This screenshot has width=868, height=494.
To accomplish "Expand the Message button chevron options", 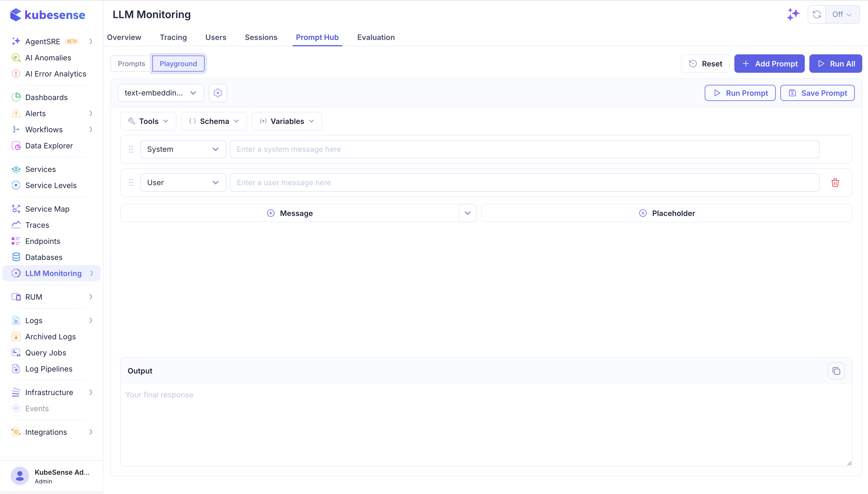I will point(468,213).
